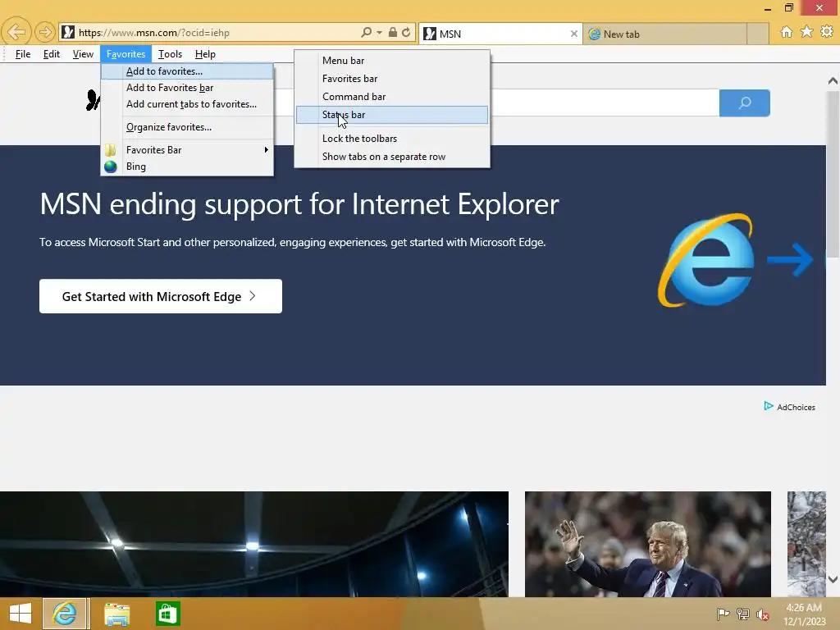Image resolution: width=840 pixels, height=630 pixels.
Task: Click the muted volume tray icon
Action: pos(762,614)
